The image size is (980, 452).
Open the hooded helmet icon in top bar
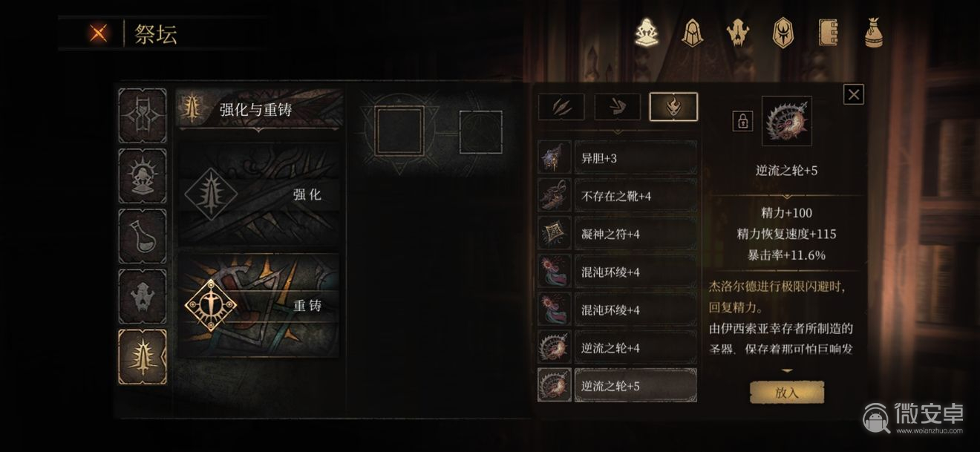693,33
